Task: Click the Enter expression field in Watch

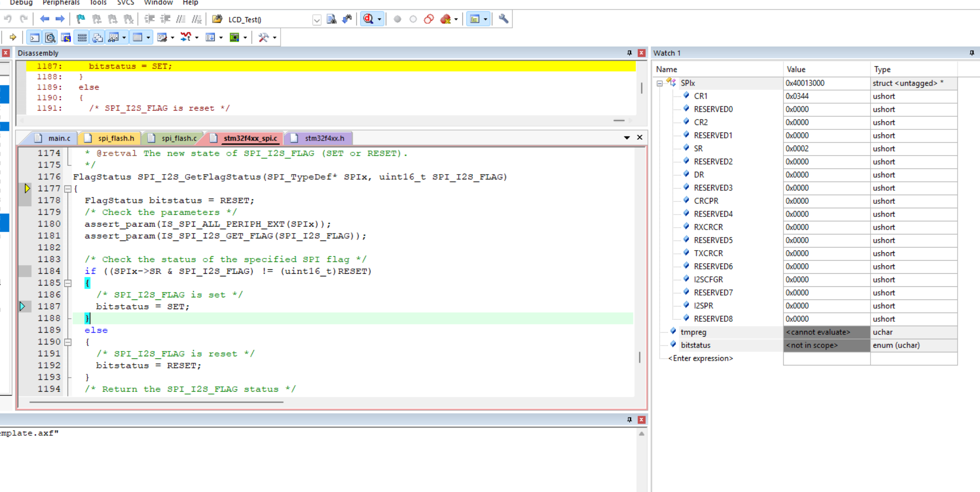Action: tap(701, 358)
